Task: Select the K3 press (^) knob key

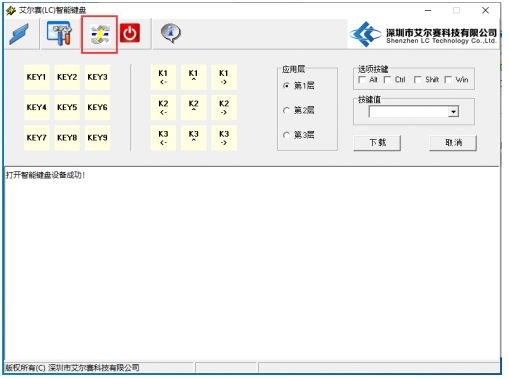Action: tap(194, 138)
